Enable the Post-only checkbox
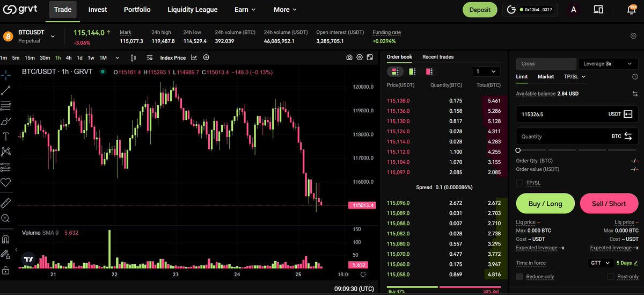This screenshot has height=295, width=644. coord(611,276)
